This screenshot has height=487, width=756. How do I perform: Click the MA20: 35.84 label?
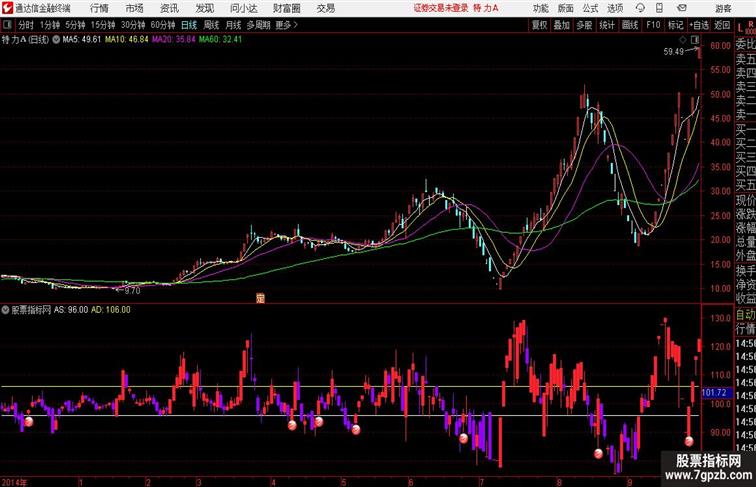(x=174, y=40)
